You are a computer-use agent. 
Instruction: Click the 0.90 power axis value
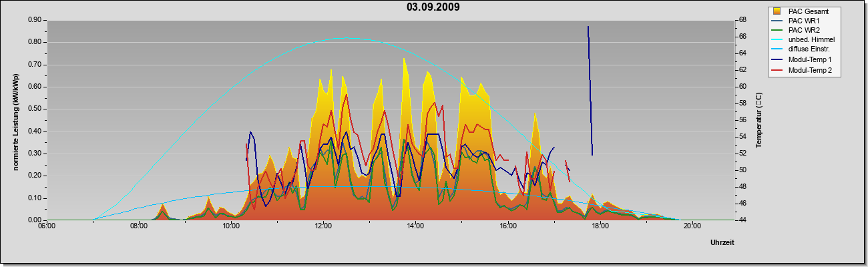pos(34,20)
